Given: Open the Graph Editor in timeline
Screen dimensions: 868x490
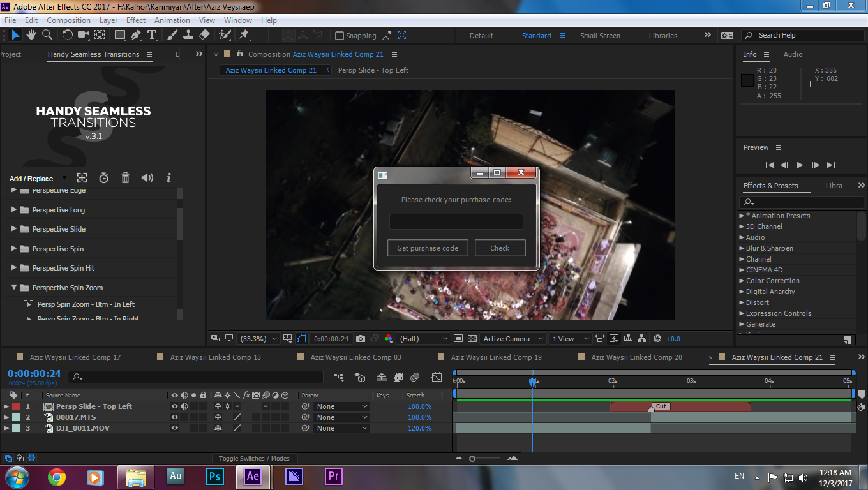Looking at the screenshot, I should (437, 377).
